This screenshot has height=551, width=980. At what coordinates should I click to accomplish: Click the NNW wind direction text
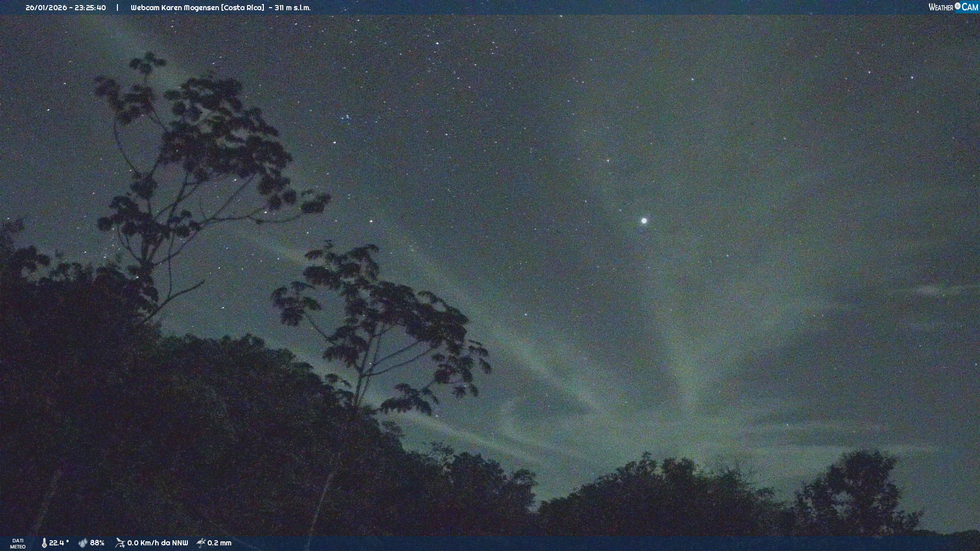[x=180, y=543]
